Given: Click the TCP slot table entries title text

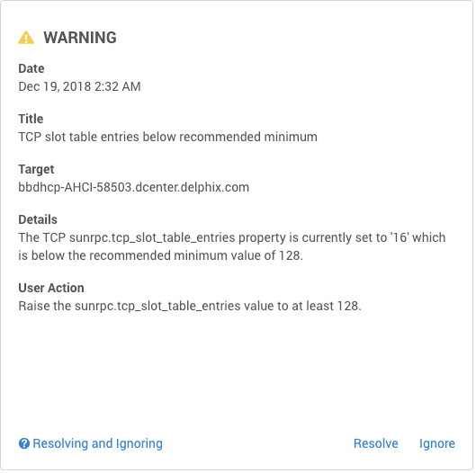Looking at the screenshot, I should coord(168,137).
